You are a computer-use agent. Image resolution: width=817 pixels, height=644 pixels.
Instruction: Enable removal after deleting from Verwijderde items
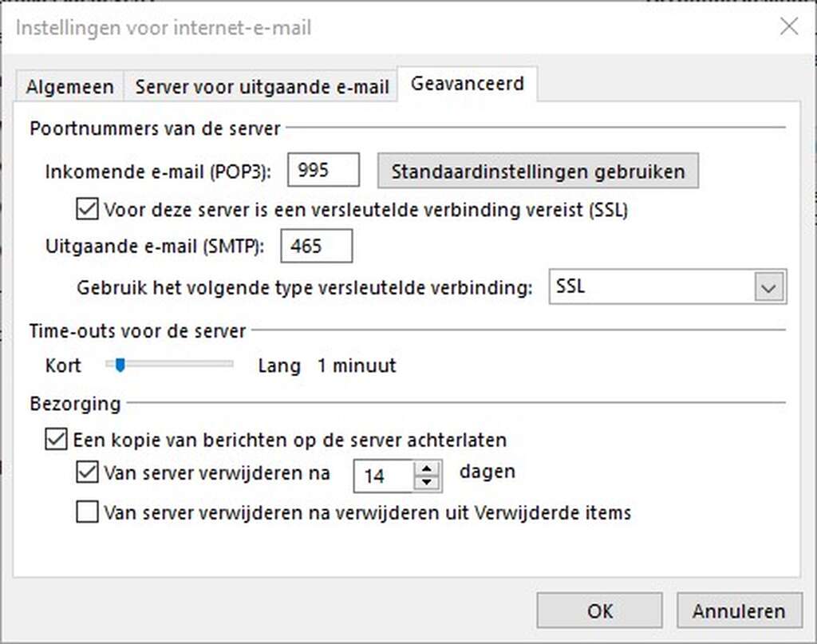click(x=86, y=512)
